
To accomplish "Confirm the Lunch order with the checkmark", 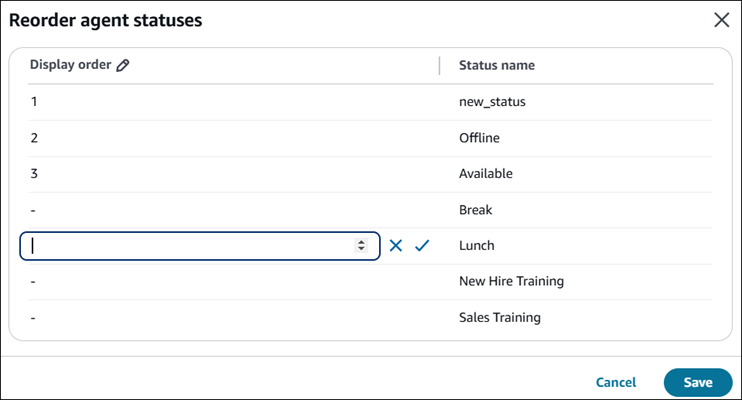I will pyautogui.click(x=421, y=245).
